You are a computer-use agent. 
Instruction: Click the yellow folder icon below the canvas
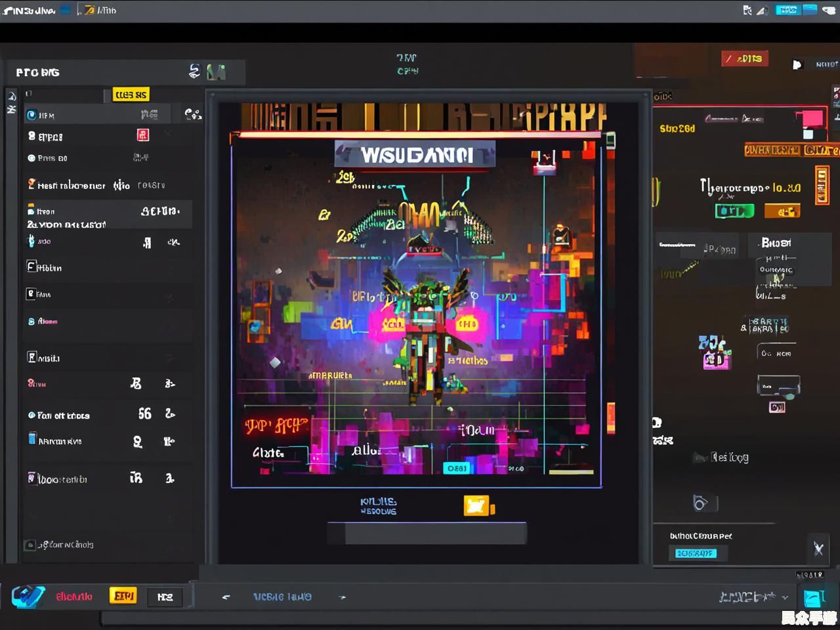pos(477,505)
